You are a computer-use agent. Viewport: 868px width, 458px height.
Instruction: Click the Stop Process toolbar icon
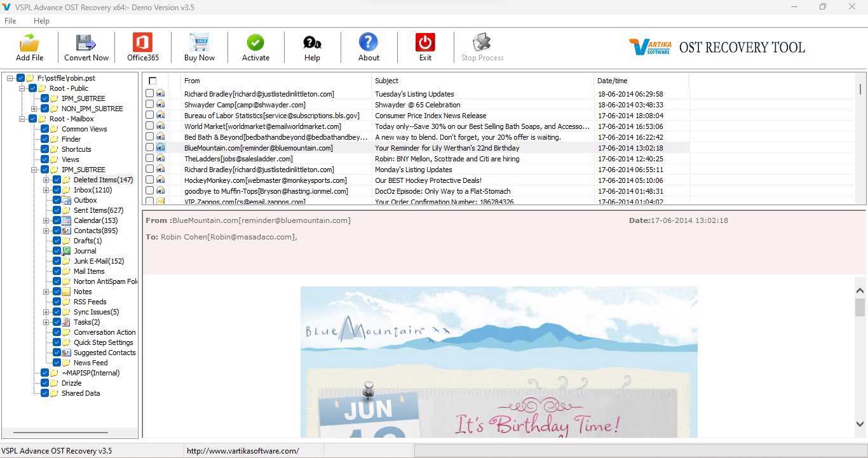tap(482, 43)
